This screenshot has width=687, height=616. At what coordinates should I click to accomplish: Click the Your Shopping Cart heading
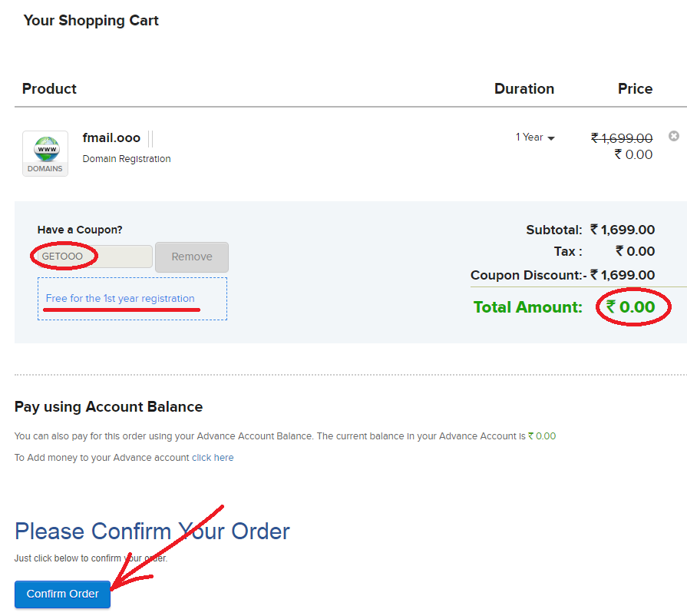pos(91,21)
